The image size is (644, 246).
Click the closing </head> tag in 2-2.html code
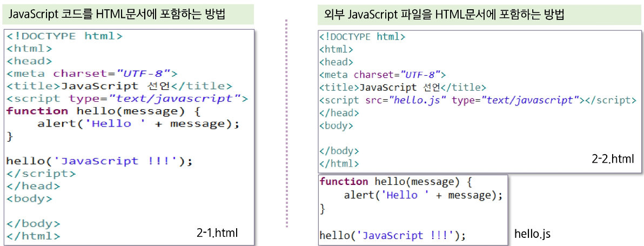tap(339, 113)
